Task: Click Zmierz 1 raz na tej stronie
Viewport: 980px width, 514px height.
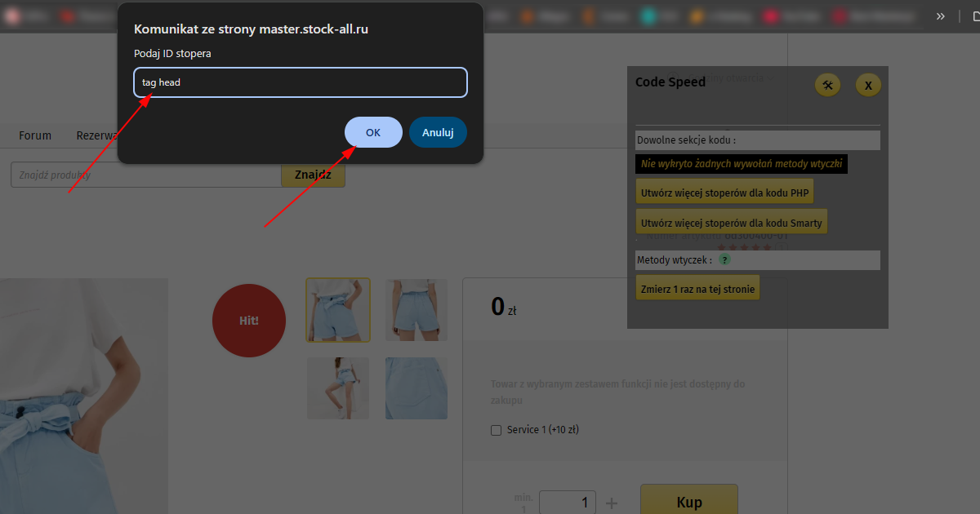Action: point(697,288)
